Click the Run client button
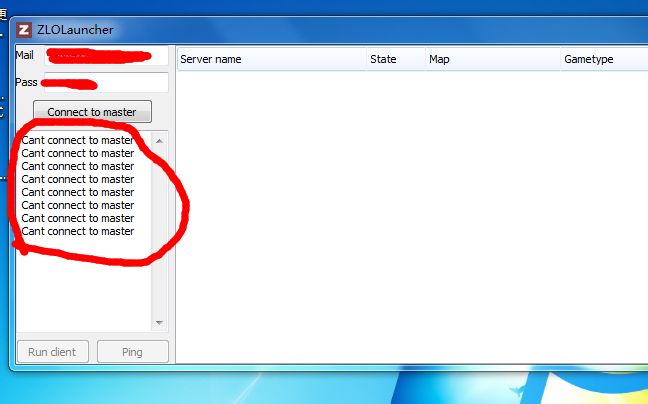This screenshot has height=404, width=648. [52, 352]
